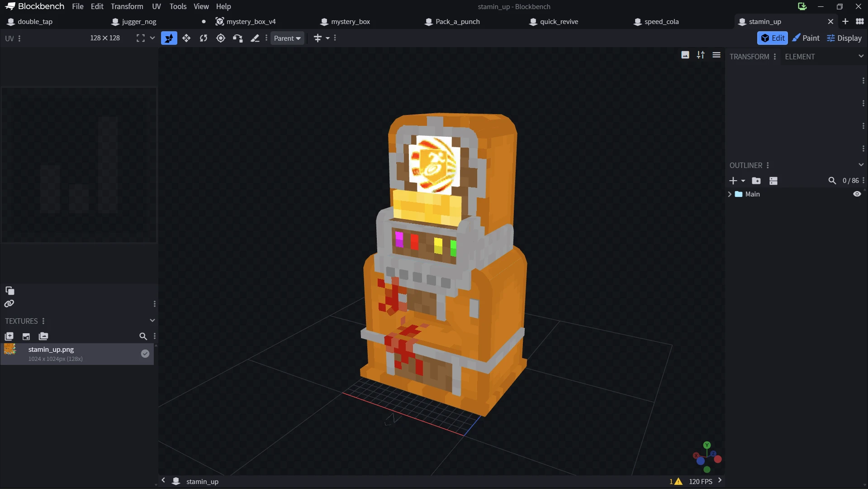Open the viewport hamburger menu
Viewport: 868px width, 489px height.
coord(716,55)
